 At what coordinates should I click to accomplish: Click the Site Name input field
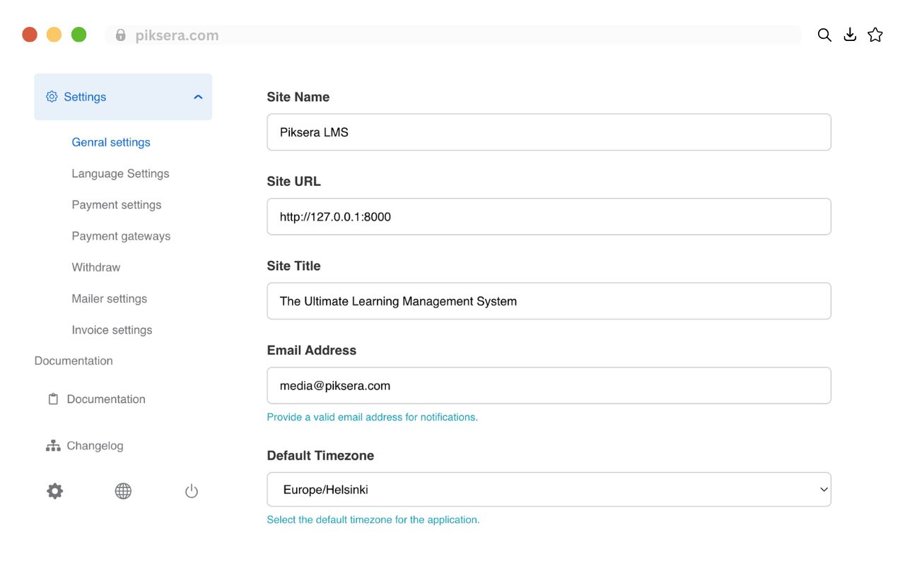coord(549,132)
